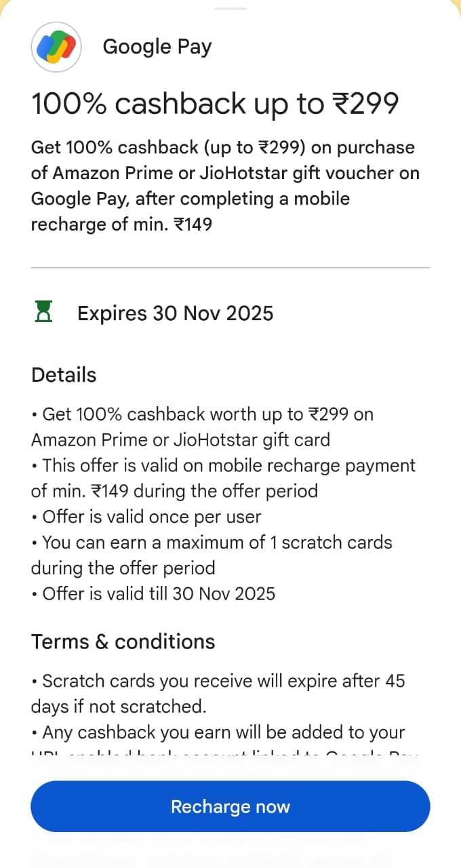Tap the bottom sheet drag handle
Image resolution: width=461 pixels, height=868 pixels.
click(230, 8)
